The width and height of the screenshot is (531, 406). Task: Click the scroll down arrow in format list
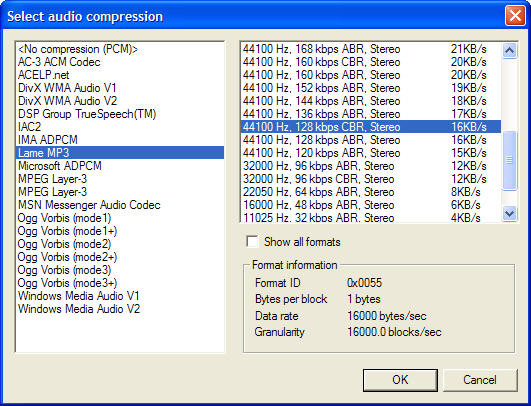pos(509,214)
